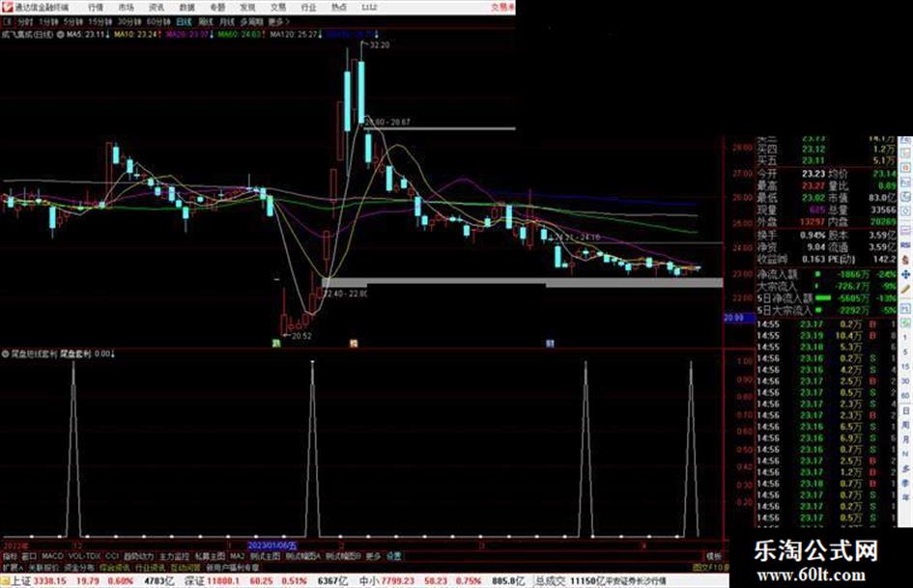Expand the 更多> period options
913x588 pixels.
(x=279, y=22)
